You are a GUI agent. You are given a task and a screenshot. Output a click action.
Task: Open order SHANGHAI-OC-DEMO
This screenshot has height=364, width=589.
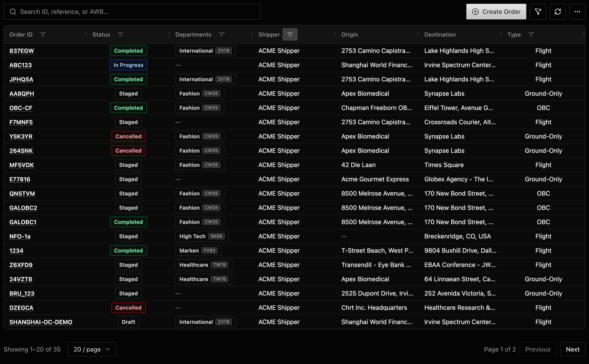(41, 322)
